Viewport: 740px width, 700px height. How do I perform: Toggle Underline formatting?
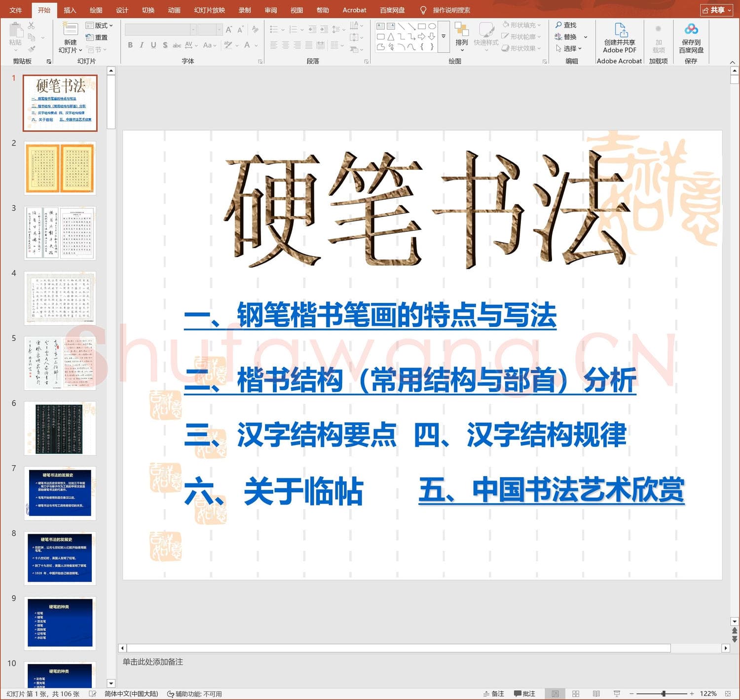(153, 45)
